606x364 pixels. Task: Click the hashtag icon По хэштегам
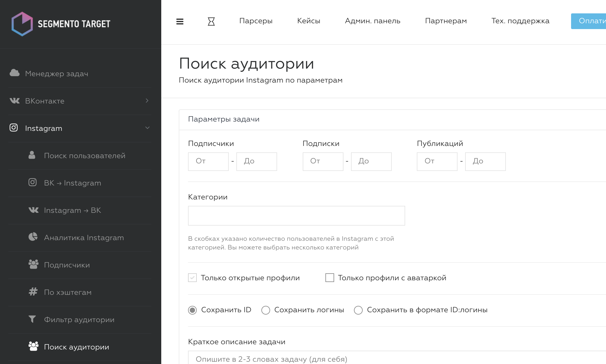pyautogui.click(x=33, y=292)
